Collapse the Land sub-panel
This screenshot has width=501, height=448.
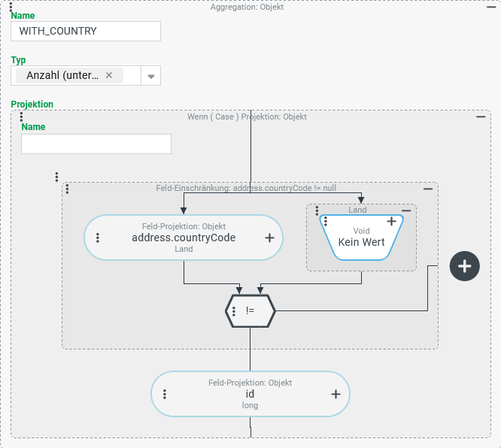tap(406, 210)
